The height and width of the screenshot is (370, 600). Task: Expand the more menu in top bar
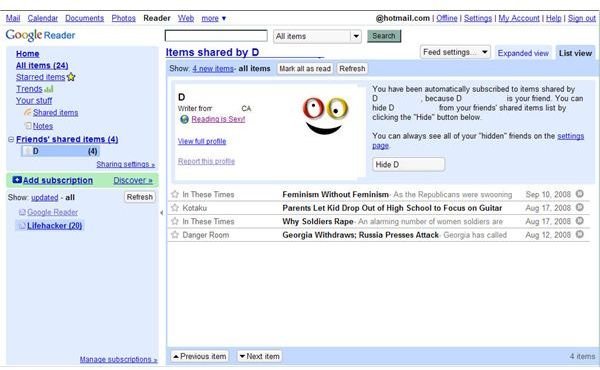214,18
